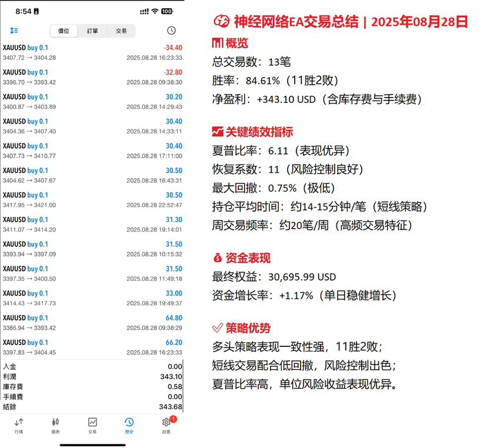Click the 资金增长率 +1.17% line

(304, 295)
